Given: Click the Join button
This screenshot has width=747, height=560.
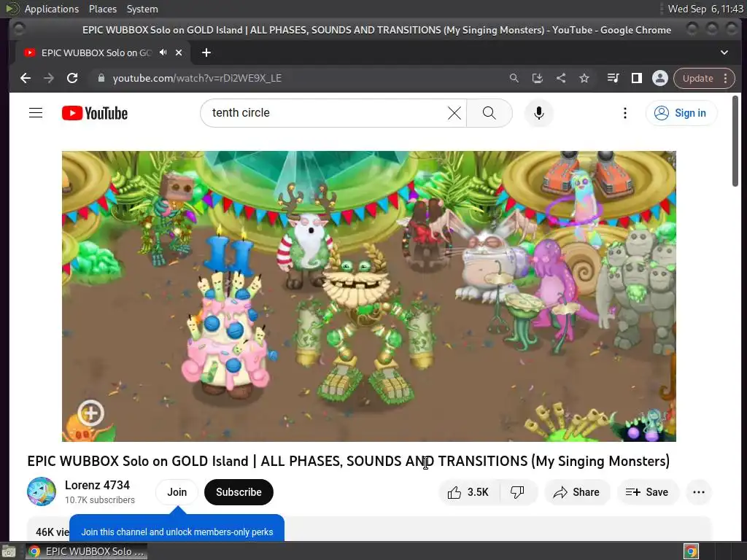Looking at the screenshot, I should (x=177, y=492).
